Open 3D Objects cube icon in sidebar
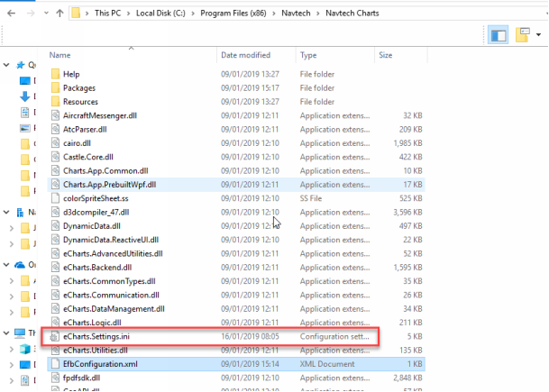The image size is (549, 392). click(25, 349)
